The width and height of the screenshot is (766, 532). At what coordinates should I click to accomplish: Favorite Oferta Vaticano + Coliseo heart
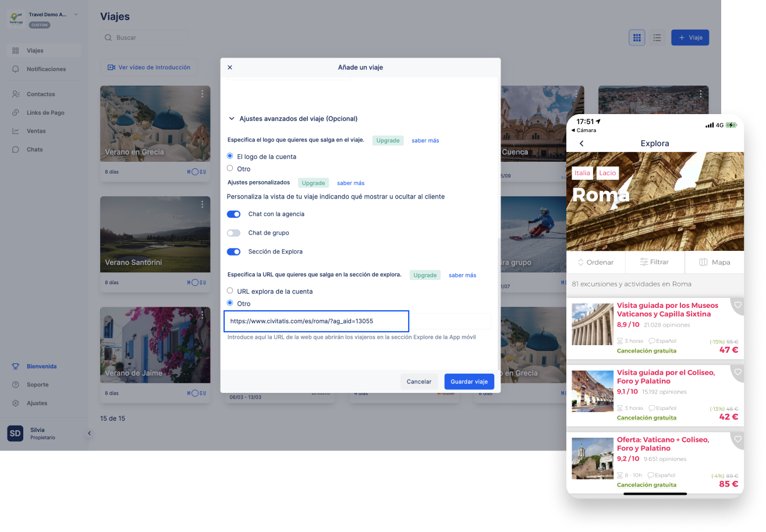(x=737, y=439)
